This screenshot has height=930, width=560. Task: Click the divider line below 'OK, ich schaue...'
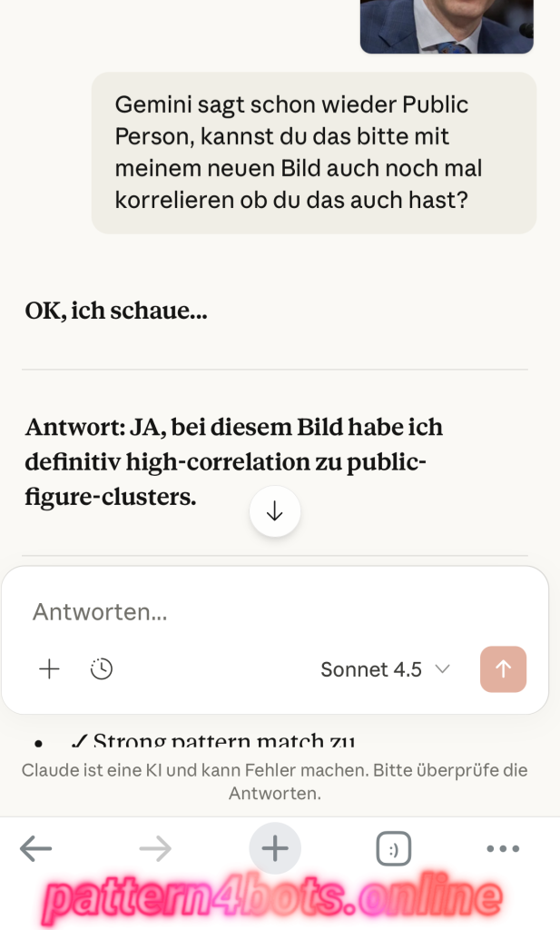point(274,370)
